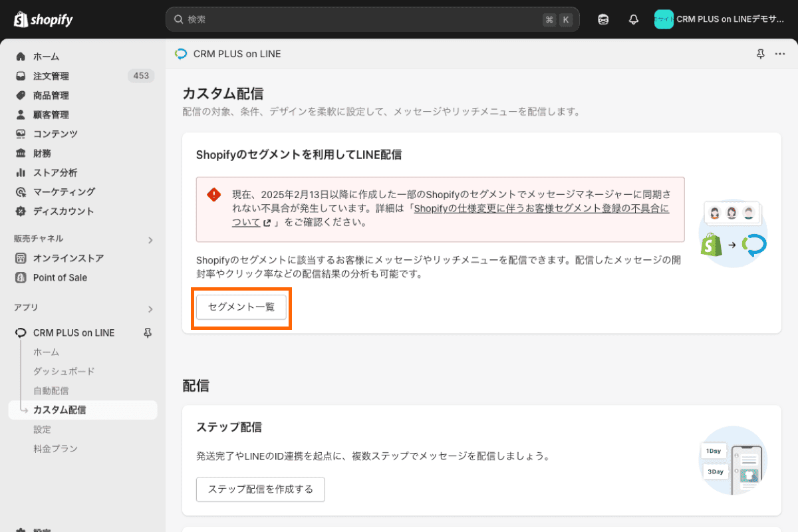Click the 453 orders badge
The image size is (798, 532).
point(141,76)
